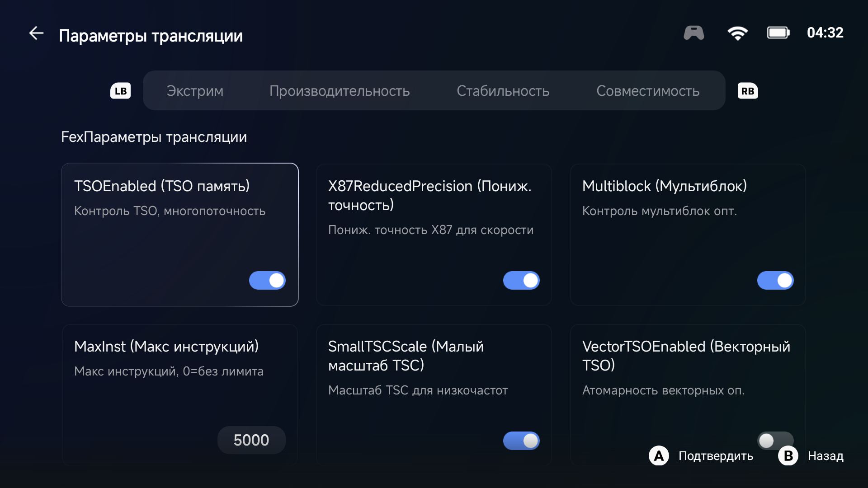This screenshot has width=868, height=488.
Task: Edit the MaxInst value 5000
Action: click(x=251, y=440)
